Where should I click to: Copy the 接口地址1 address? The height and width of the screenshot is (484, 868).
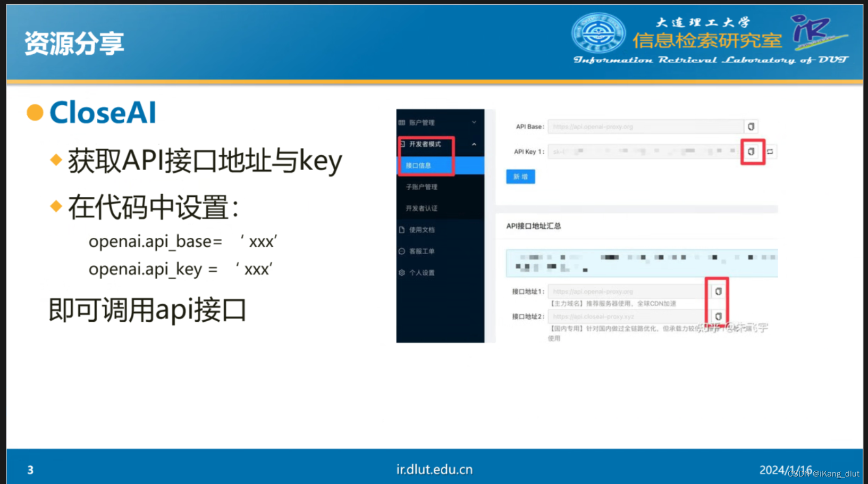[718, 291]
